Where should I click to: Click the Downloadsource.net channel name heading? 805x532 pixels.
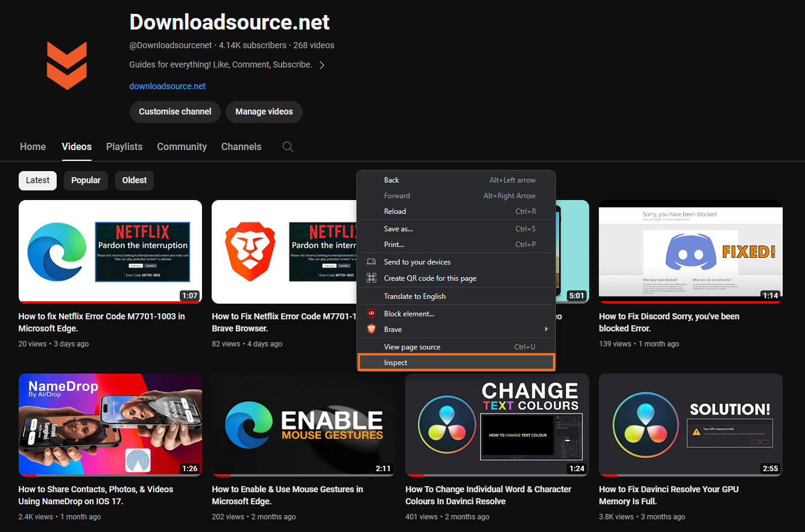(x=230, y=22)
